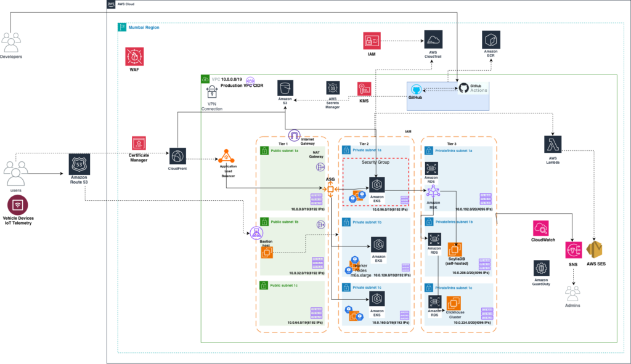Screen dimensions: 631x364
Task: Select Amazon RDS icon in Private/Intra subnet 1b
Action: pos(434,240)
